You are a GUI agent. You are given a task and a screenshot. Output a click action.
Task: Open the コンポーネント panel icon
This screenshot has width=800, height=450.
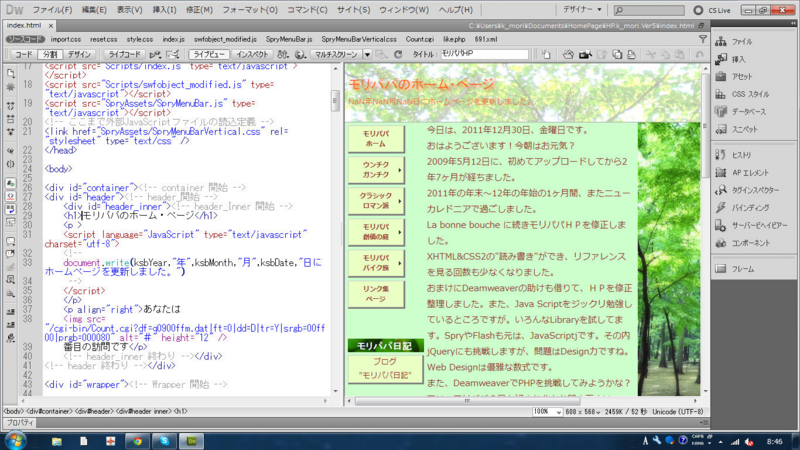(721, 243)
